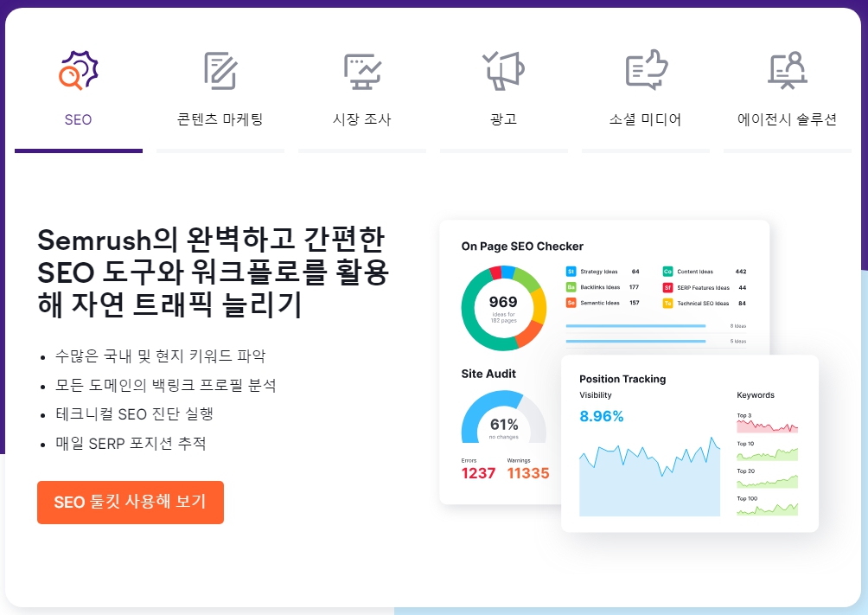Click the Co Content Ideas badge
This screenshot has width=868, height=615.
[x=667, y=272]
